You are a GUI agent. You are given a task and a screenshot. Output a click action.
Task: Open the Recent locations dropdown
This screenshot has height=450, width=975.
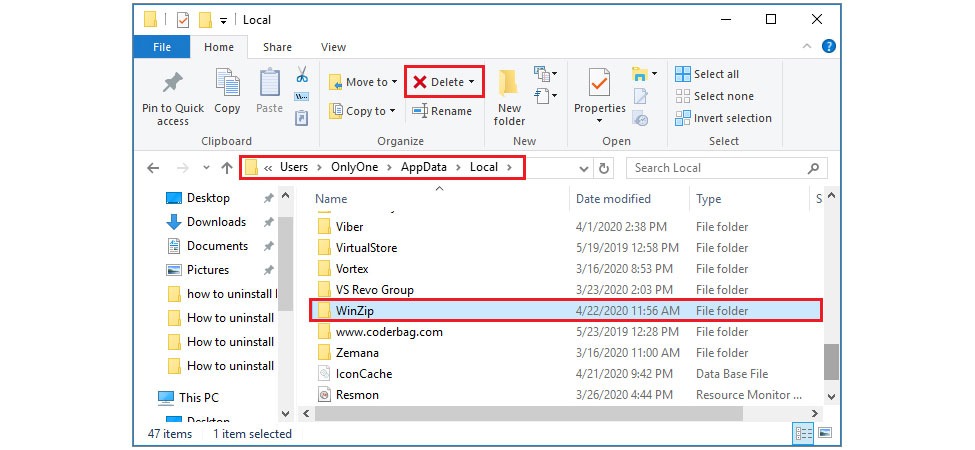(206, 168)
